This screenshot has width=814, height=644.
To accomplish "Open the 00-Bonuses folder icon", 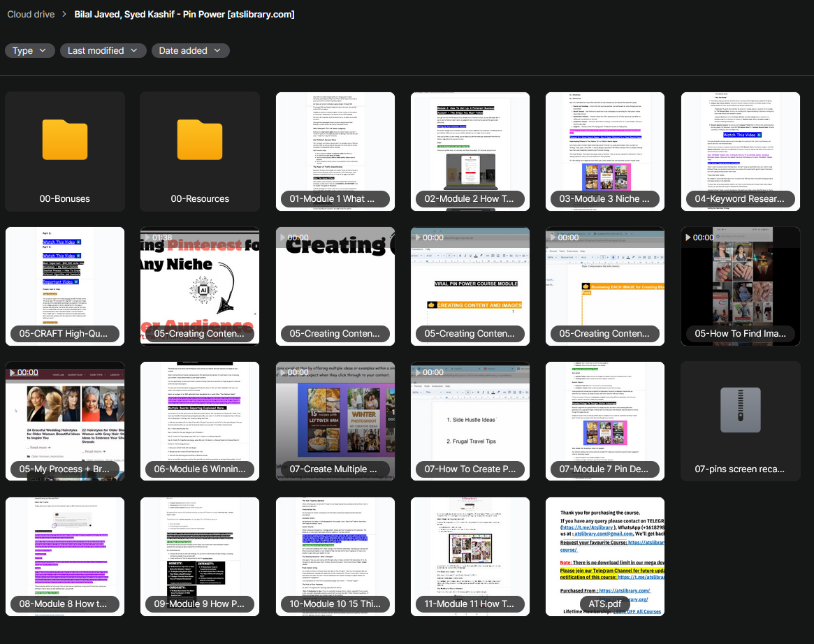I will pos(65,140).
